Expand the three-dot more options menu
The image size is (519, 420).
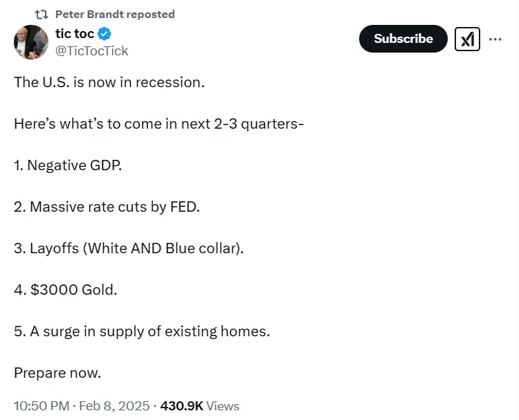[495, 39]
